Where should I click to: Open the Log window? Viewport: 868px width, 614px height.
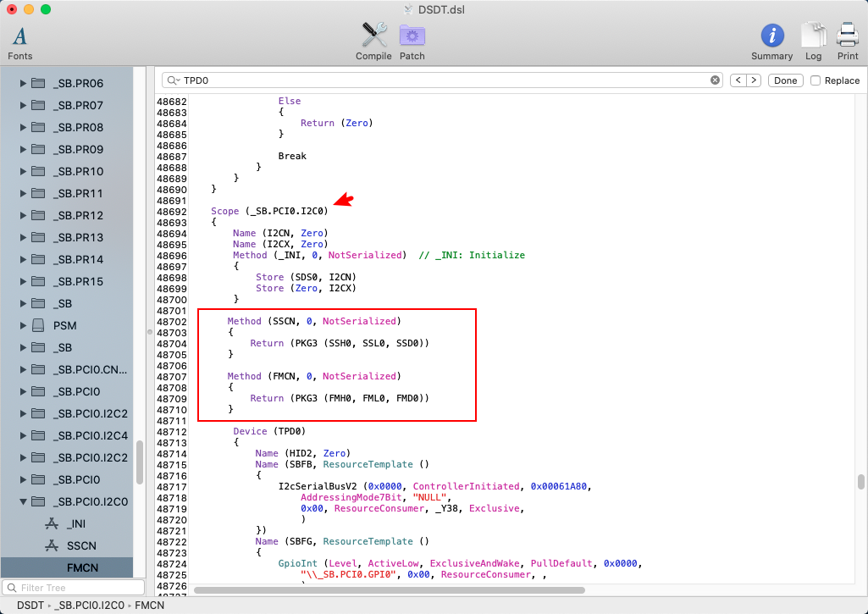[813, 41]
